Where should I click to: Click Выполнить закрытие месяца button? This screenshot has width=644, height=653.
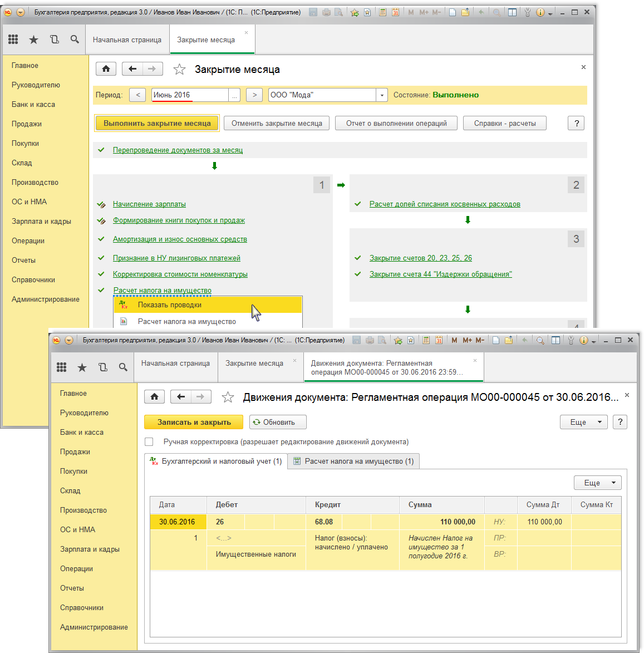pos(157,123)
